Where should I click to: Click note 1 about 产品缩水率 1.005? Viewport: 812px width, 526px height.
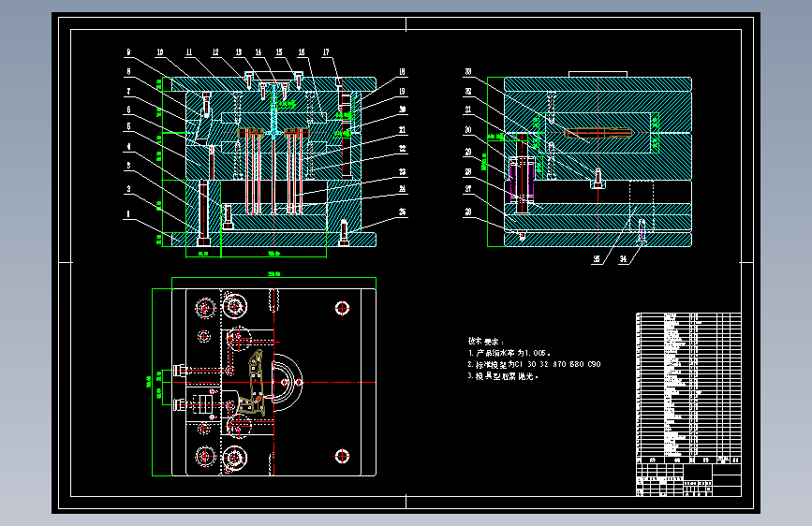[509, 353]
